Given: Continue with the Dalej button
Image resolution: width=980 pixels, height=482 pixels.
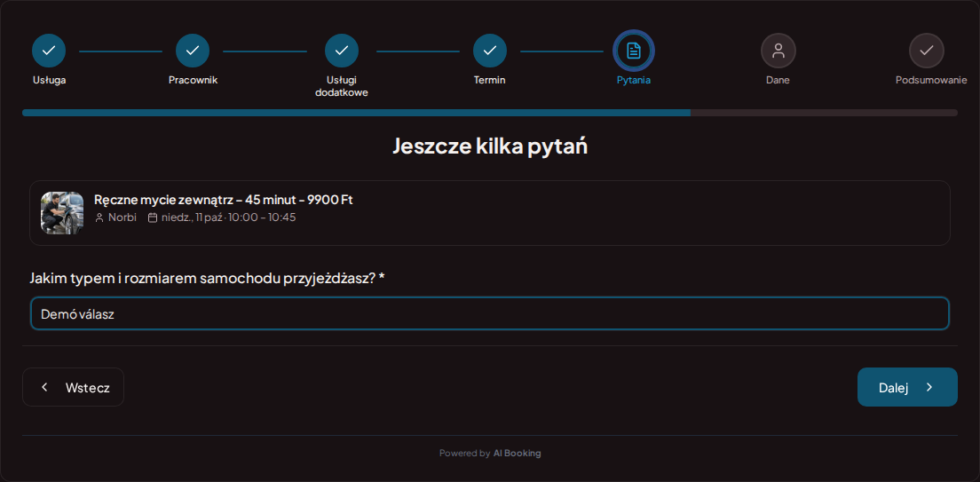Looking at the screenshot, I should click(907, 387).
